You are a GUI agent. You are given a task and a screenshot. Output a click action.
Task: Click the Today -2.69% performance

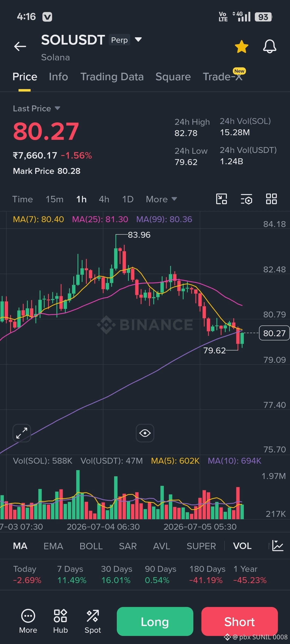click(27, 575)
